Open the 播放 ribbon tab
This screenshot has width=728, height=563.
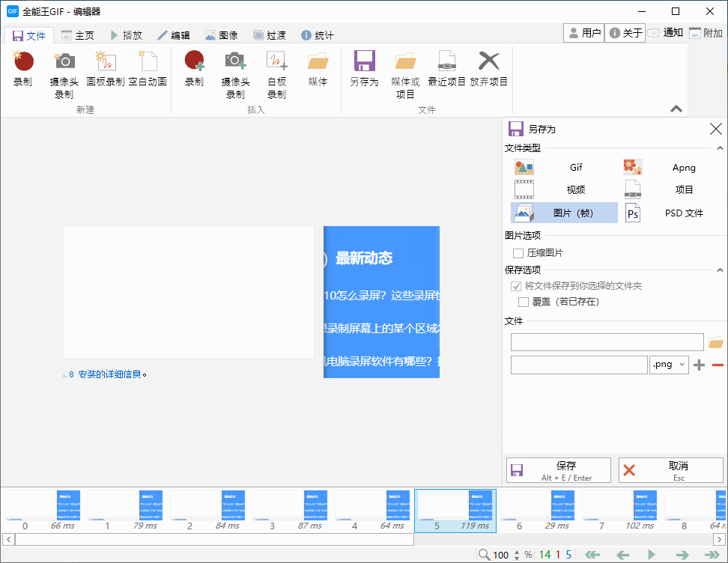127,35
